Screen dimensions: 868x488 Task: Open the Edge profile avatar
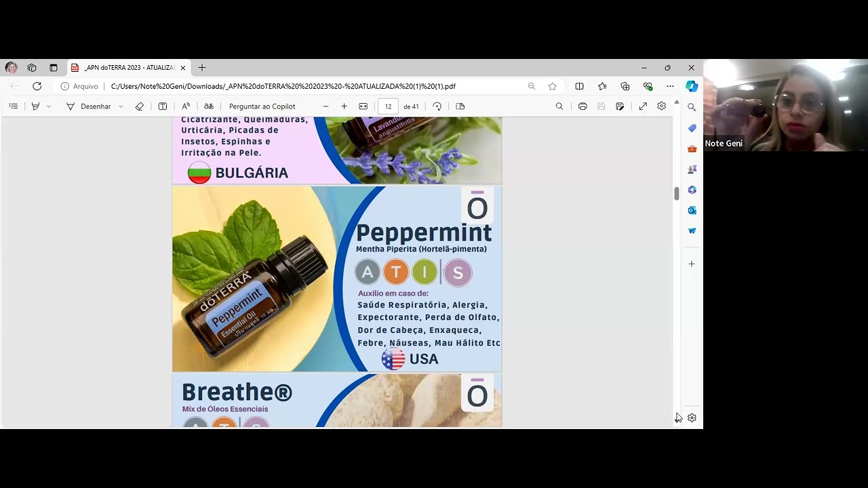click(x=11, y=68)
